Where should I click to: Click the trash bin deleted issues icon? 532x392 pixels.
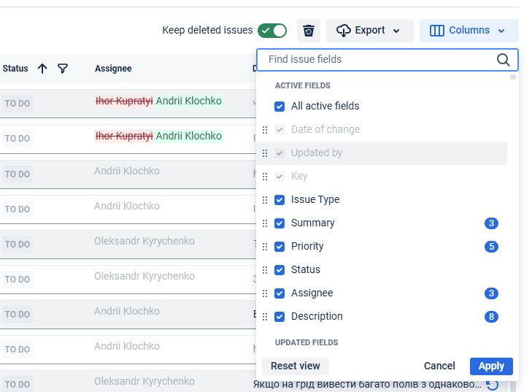pos(309,31)
